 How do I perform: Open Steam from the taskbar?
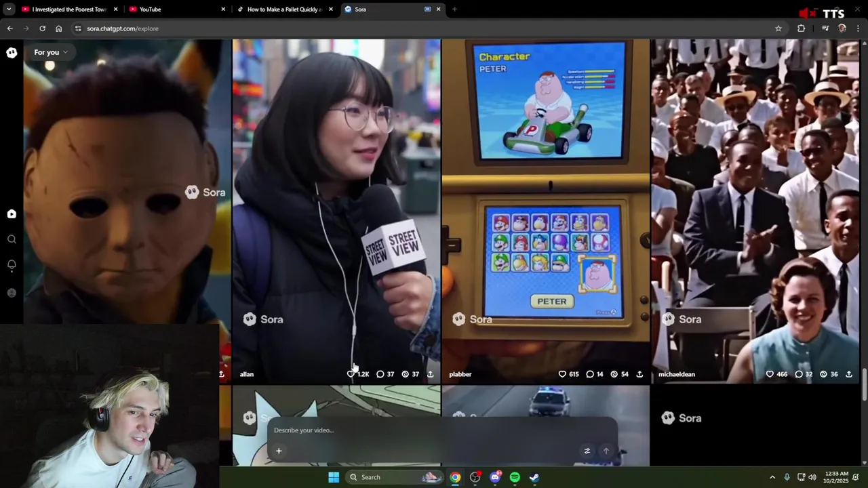click(x=534, y=477)
